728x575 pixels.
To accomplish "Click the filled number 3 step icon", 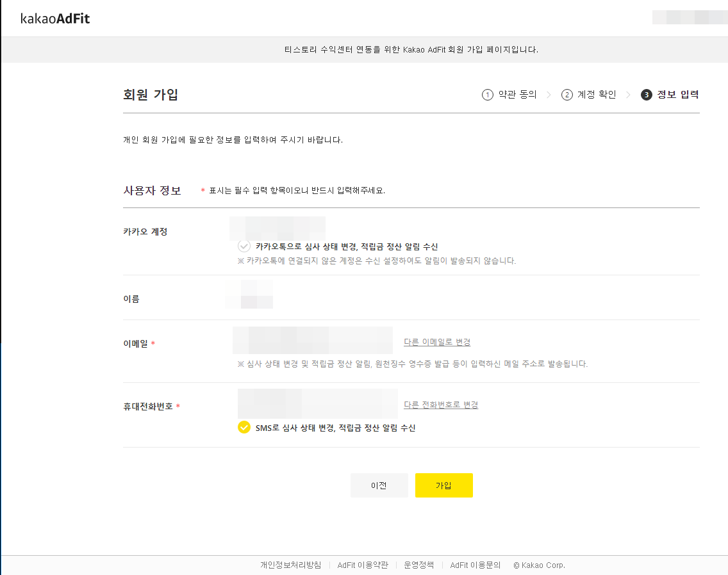I will tap(646, 95).
